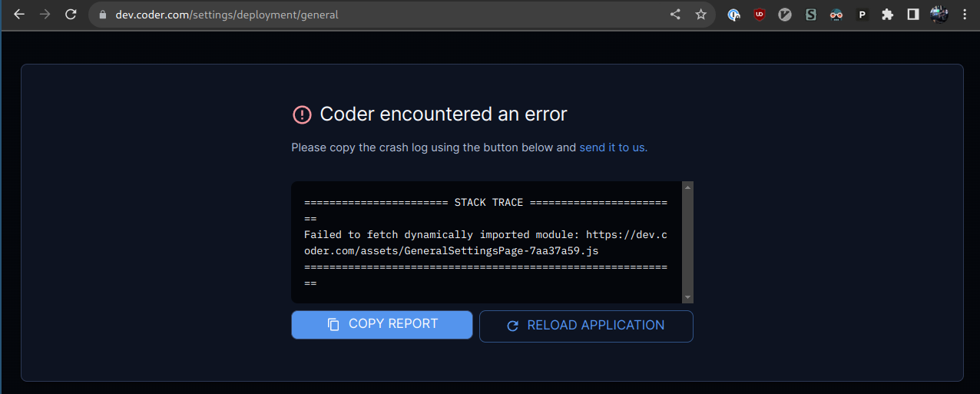Image resolution: width=980 pixels, height=394 pixels.
Task: Reload the page with browser refresh icon
Action: click(71, 14)
